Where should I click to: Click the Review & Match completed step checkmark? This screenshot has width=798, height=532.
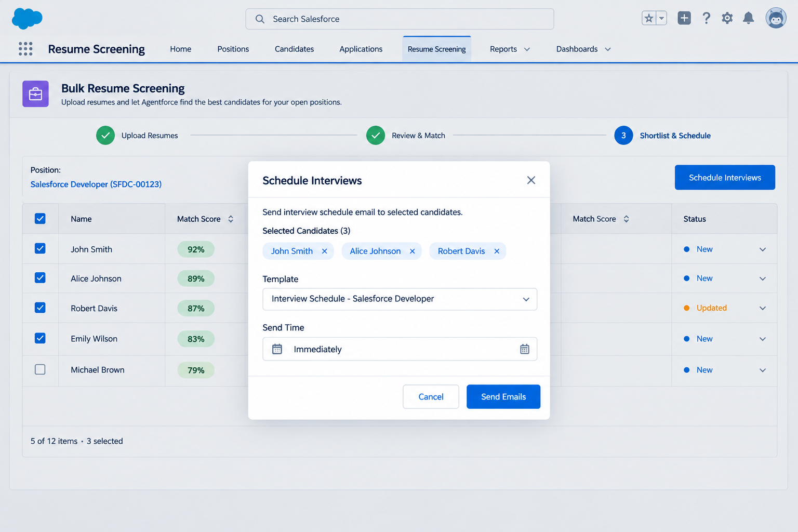(376, 136)
